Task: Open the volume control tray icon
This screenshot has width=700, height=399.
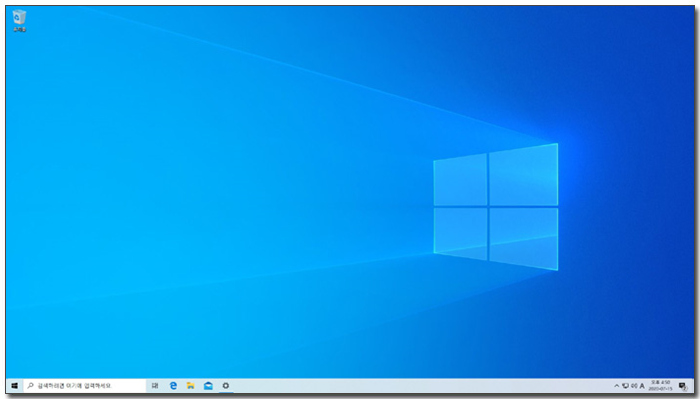Action: click(x=634, y=386)
